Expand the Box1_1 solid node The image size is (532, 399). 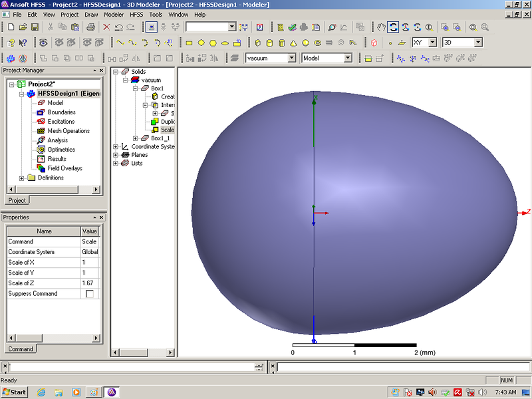click(136, 138)
